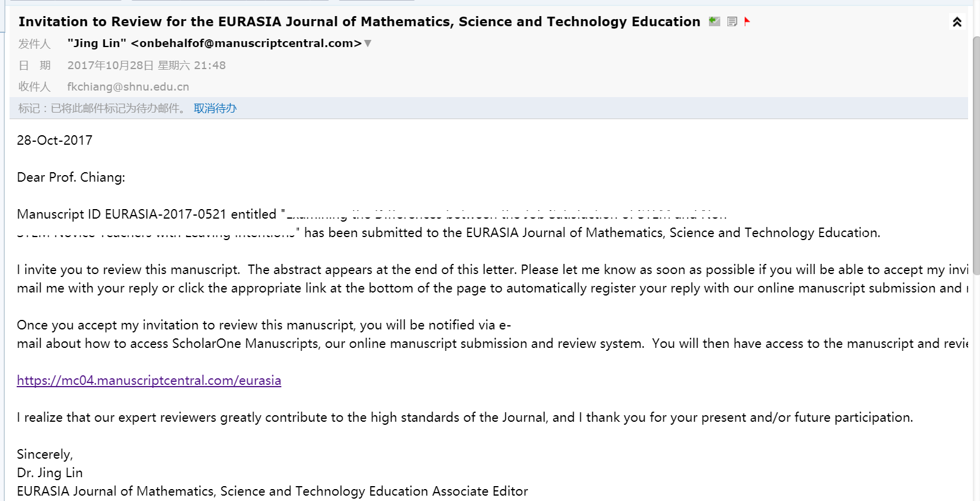Collapse the email header with double chevron
This screenshot has height=501, width=980.
pos(957,22)
